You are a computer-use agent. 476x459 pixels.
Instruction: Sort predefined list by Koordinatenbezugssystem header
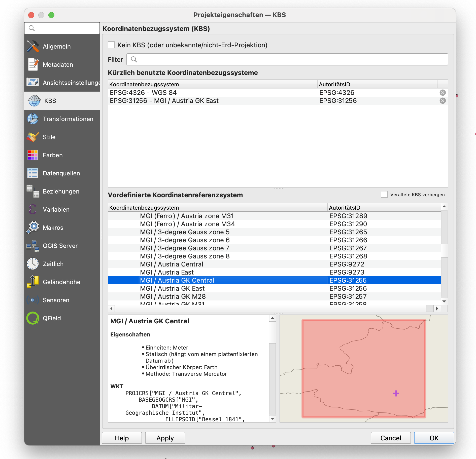218,207
